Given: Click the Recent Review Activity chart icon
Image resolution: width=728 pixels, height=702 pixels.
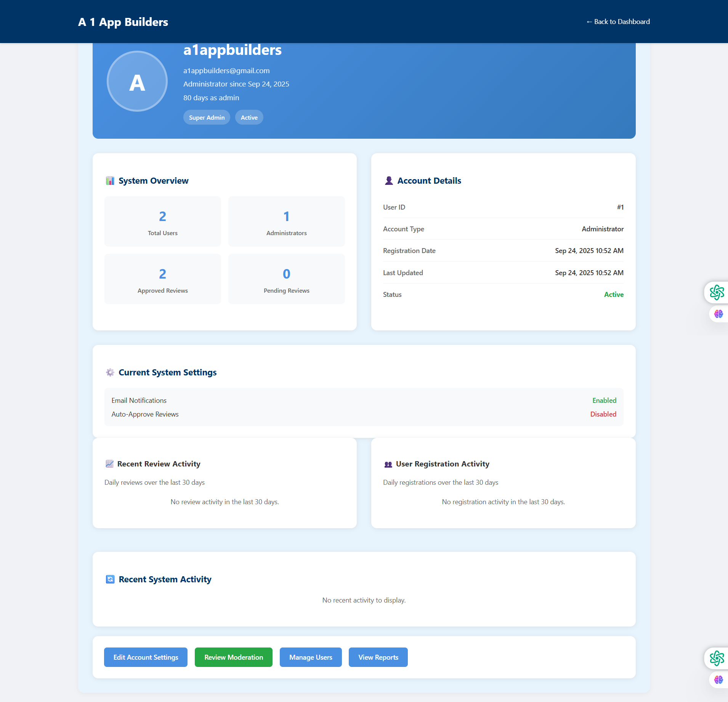Looking at the screenshot, I should tap(109, 464).
